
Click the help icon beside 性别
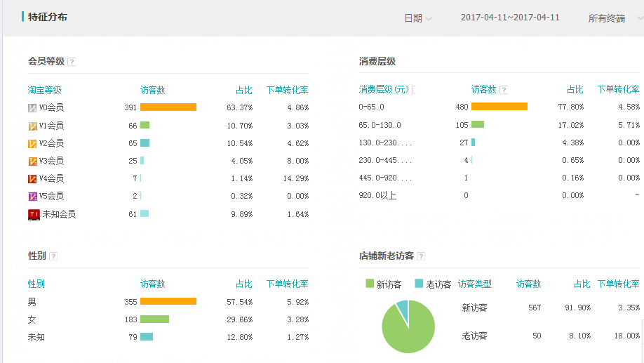point(53,256)
